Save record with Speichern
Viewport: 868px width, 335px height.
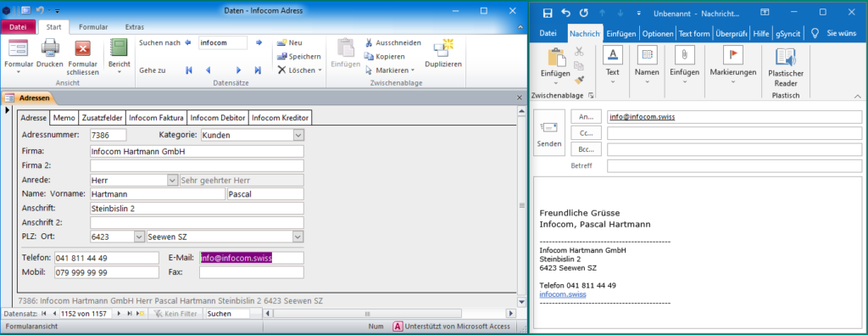pos(299,57)
